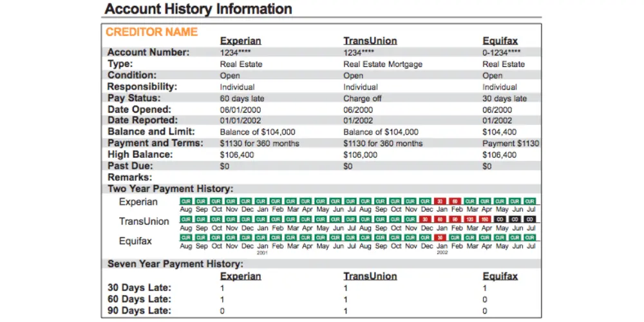Click the Payment $1130 Equifax value
Screen dimensions: 644x322
tap(511, 144)
